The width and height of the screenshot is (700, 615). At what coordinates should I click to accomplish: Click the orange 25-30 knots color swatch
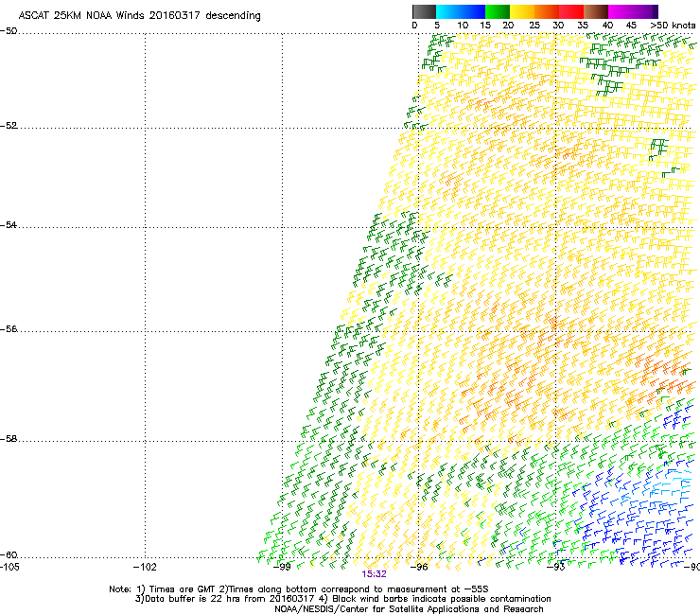547,11
